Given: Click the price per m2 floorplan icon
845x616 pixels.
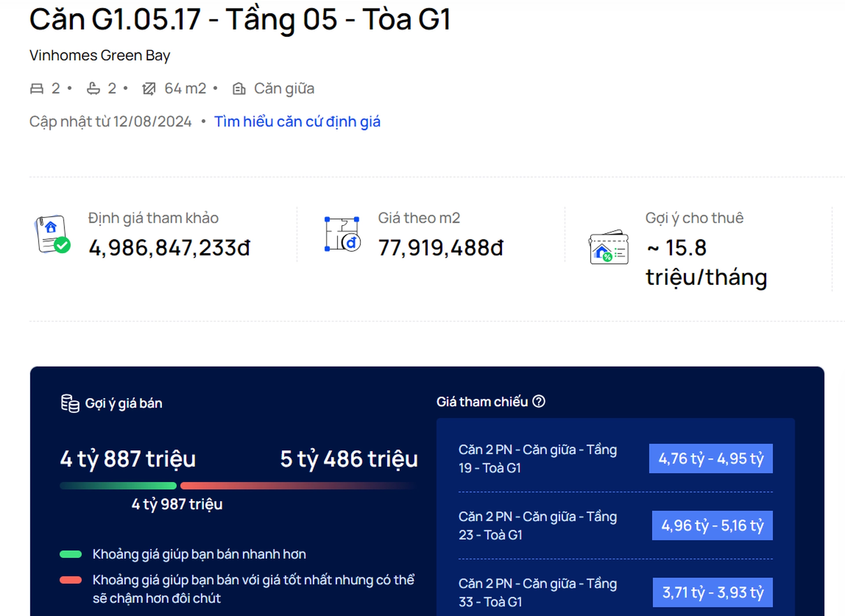Looking at the screenshot, I should pos(343,234).
